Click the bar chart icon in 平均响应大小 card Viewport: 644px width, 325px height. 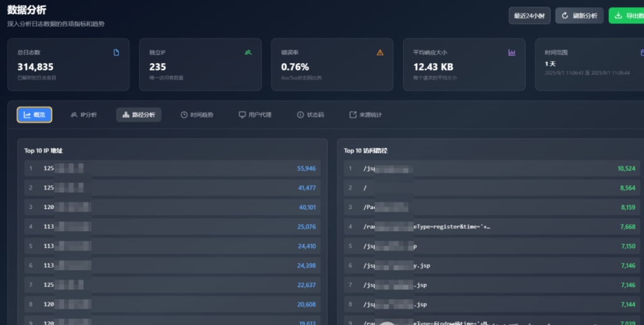click(512, 52)
